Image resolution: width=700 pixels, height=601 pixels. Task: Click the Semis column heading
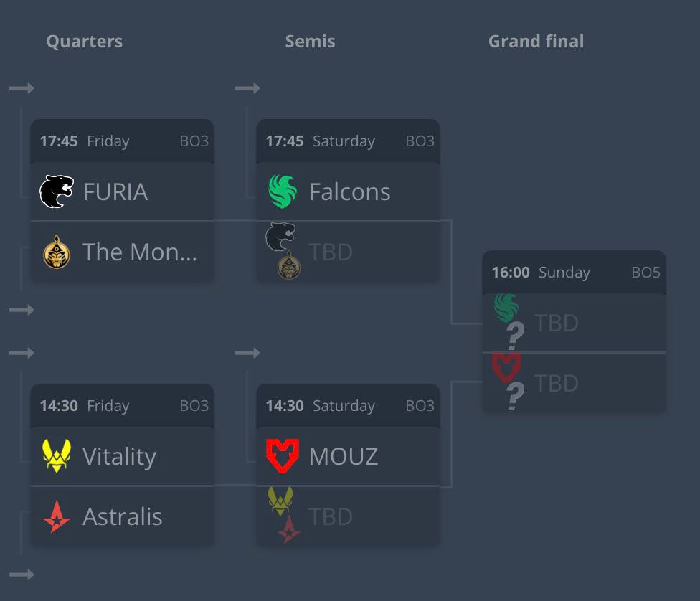tap(310, 41)
